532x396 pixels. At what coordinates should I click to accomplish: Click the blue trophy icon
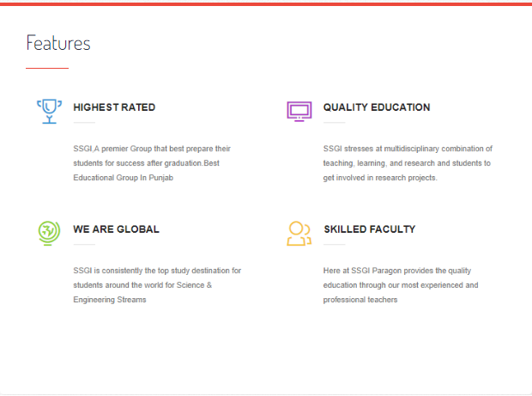pos(49,111)
